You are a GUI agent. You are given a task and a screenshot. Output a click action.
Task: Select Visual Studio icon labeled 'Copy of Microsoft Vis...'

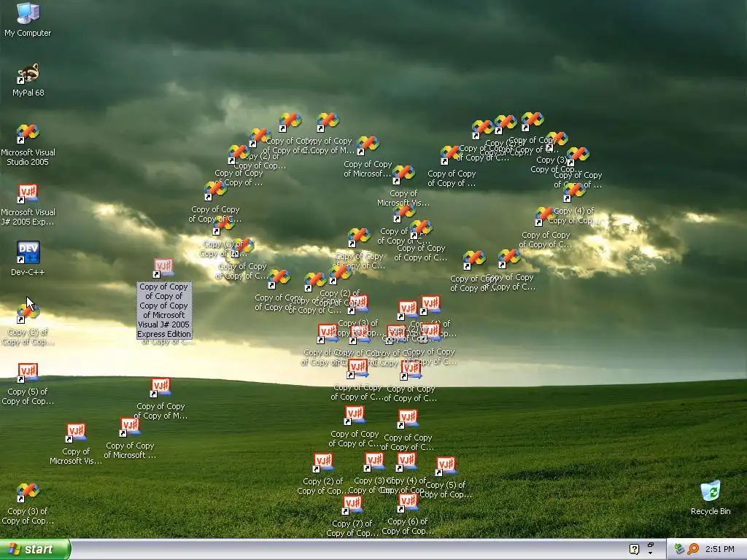pos(403,174)
